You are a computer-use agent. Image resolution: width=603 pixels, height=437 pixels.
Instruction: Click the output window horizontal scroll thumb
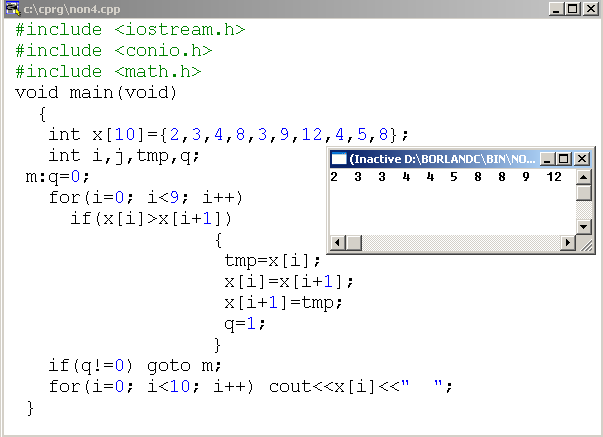354,243
